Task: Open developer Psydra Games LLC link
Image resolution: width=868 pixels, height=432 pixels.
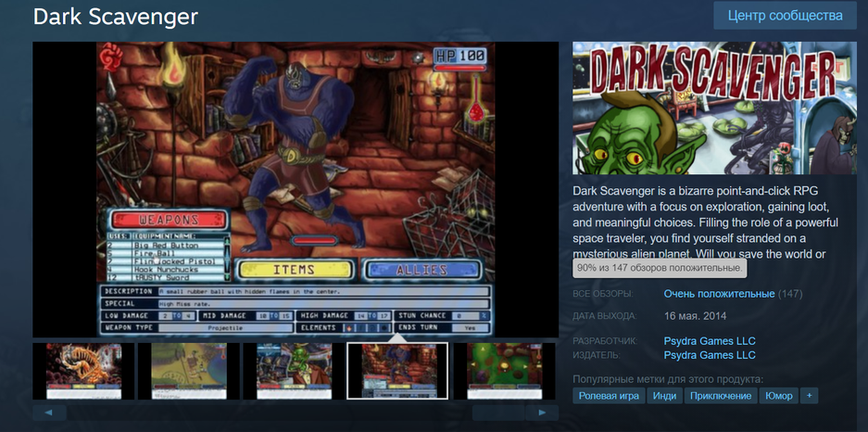Action: pos(710,341)
